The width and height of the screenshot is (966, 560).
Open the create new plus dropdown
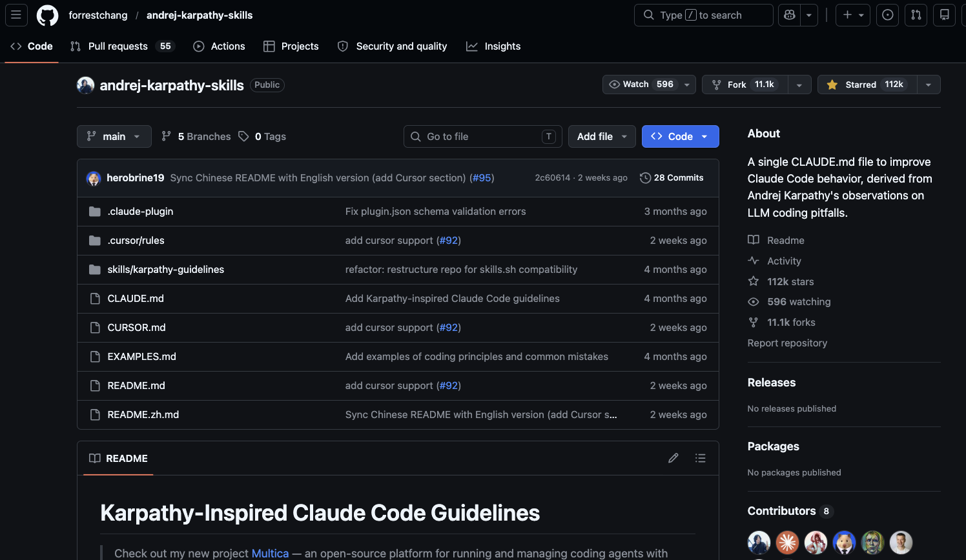pyautogui.click(x=853, y=15)
